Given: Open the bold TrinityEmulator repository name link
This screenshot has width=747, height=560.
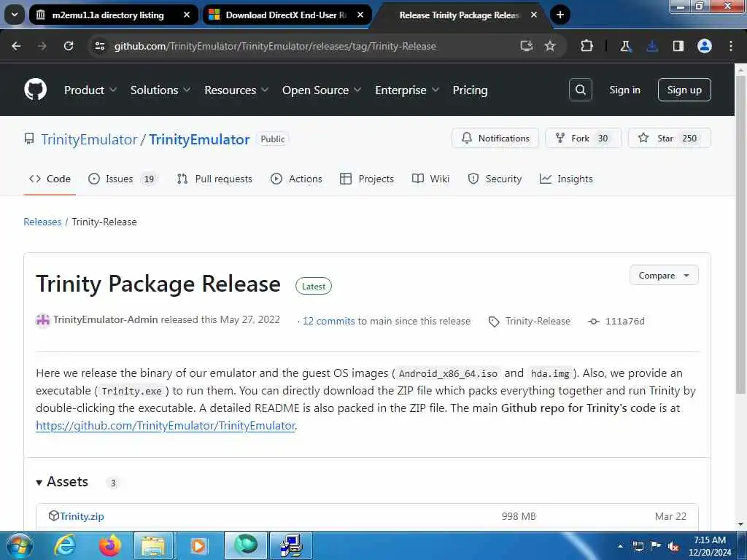Looking at the screenshot, I should pos(199,139).
